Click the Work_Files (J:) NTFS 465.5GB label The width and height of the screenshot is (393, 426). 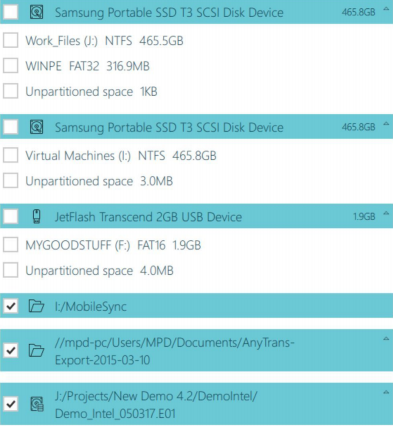tap(104, 41)
